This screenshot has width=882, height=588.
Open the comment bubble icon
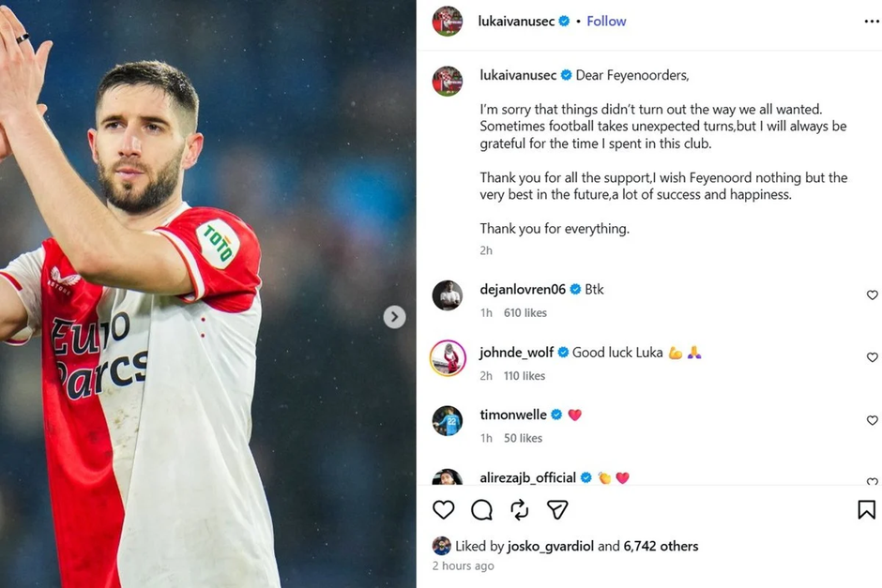(482, 509)
